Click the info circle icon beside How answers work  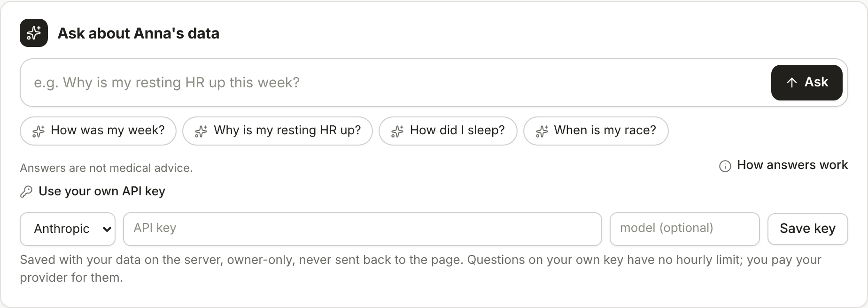(725, 166)
